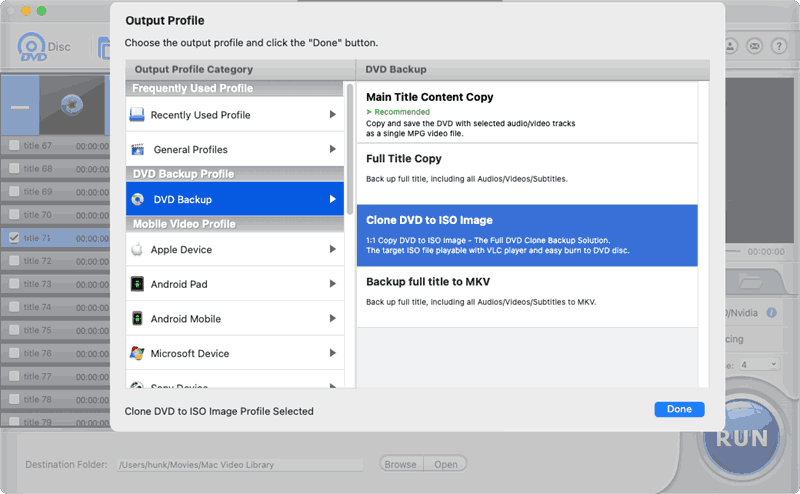The height and width of the screenshot is (494, 800).
Task: Select Recently Used Profile category
Action: tap(235, 115)
